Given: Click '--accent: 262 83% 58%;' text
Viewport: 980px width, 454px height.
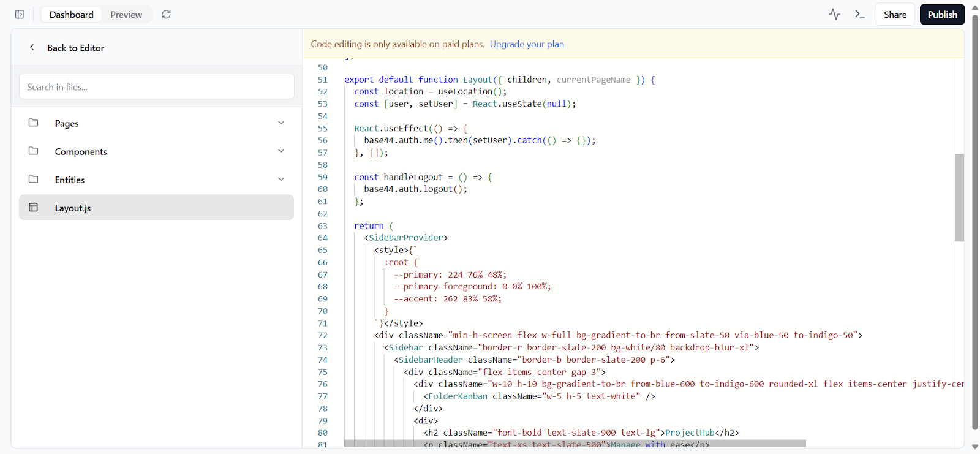Looking at the screenshot, I should (x=448, y=298).
